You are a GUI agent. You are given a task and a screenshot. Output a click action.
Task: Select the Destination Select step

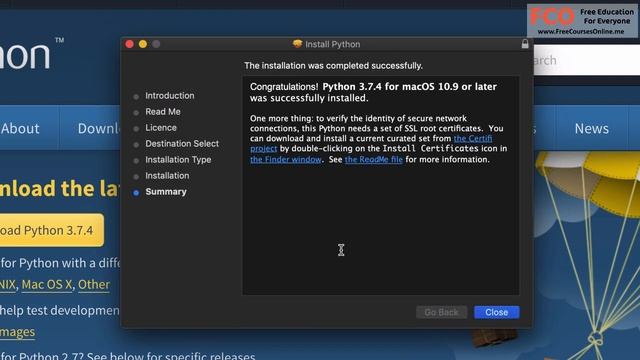(182, 144)
